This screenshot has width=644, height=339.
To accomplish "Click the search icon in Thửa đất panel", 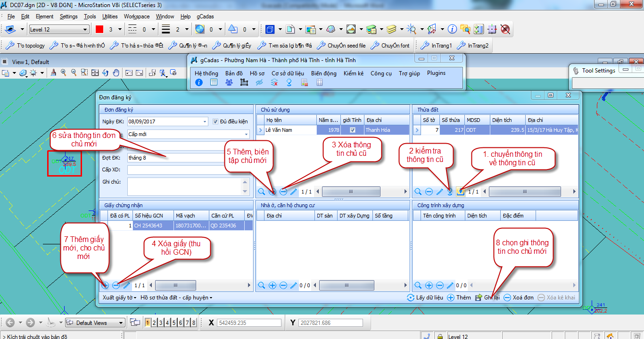I will [x=418, y=192].
